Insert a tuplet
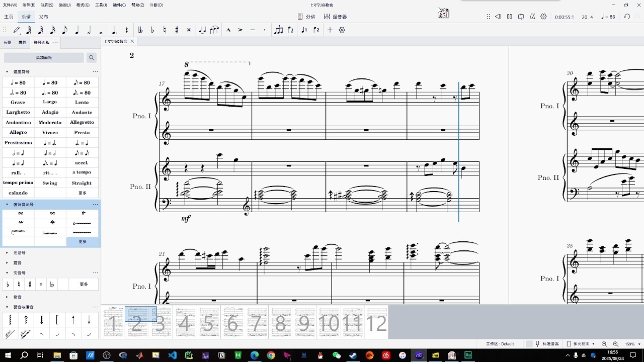 point(278,30)
